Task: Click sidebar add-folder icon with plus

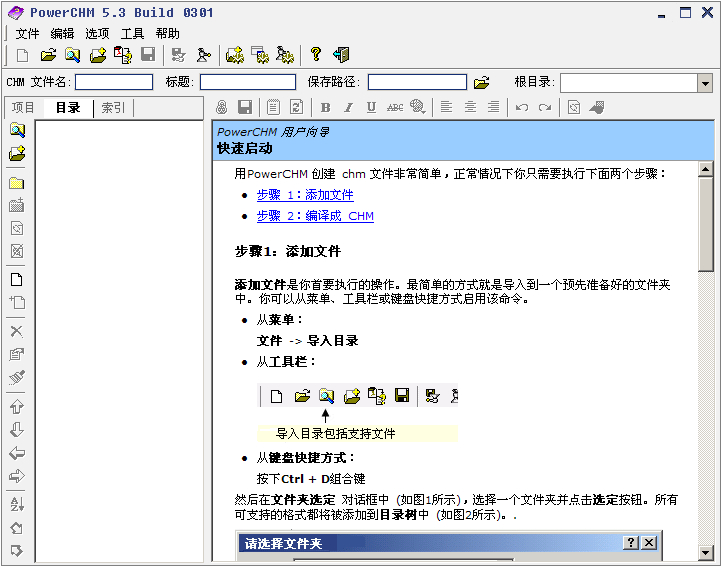Action: coord(17,154)
